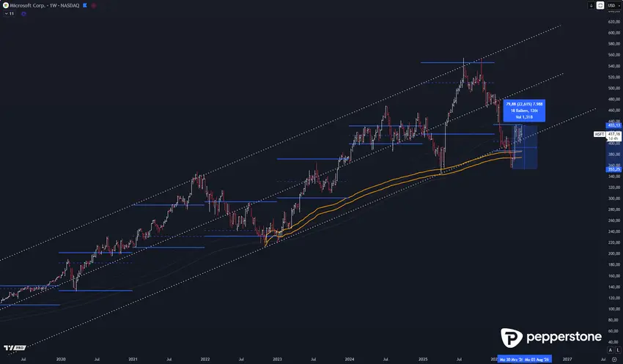This screenshot has width=623, height=364.
Task: Toggle auto scale with the A button
Action: click(x=611, y=350)
